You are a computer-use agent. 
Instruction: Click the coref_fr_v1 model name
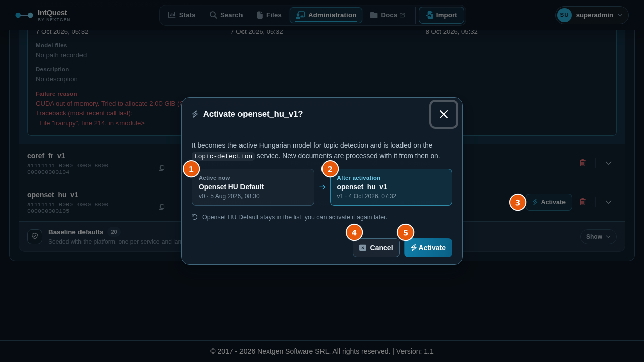click(46, 156)
